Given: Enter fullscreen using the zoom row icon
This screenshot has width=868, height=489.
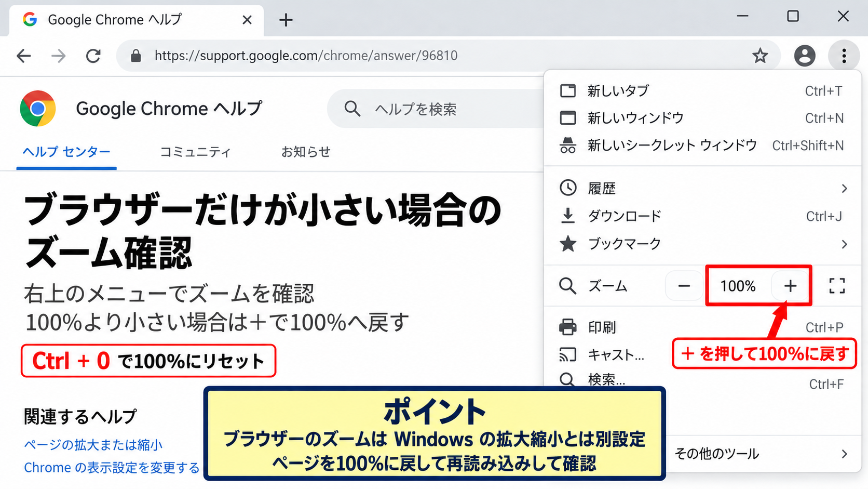Looking at the screenshot, I should click(837, 286).
